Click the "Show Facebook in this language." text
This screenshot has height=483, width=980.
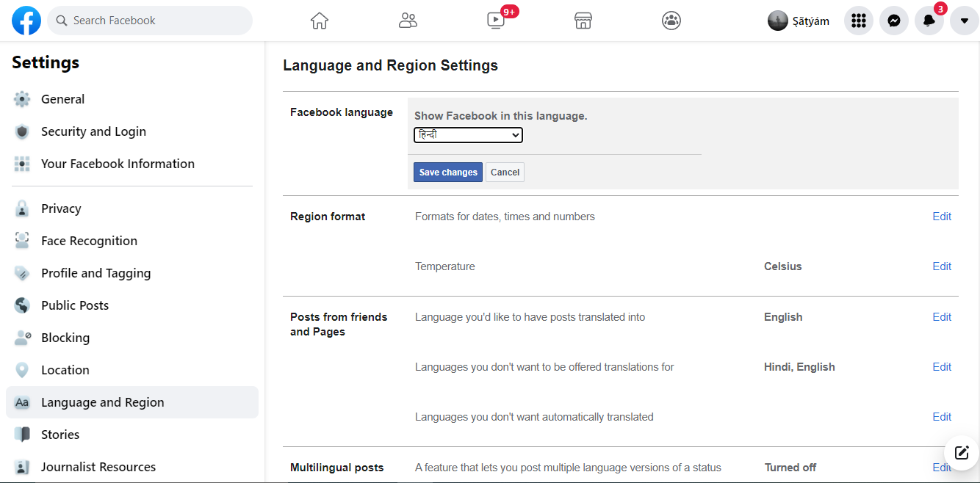point(501,116)
